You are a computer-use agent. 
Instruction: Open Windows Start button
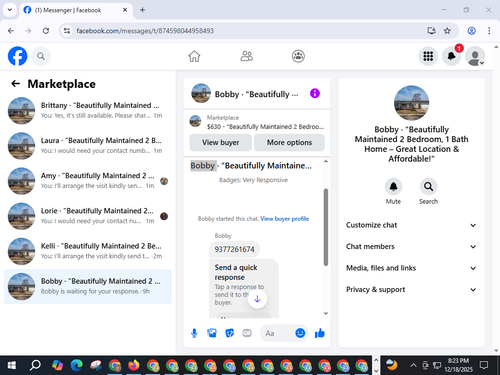(11, 366)
